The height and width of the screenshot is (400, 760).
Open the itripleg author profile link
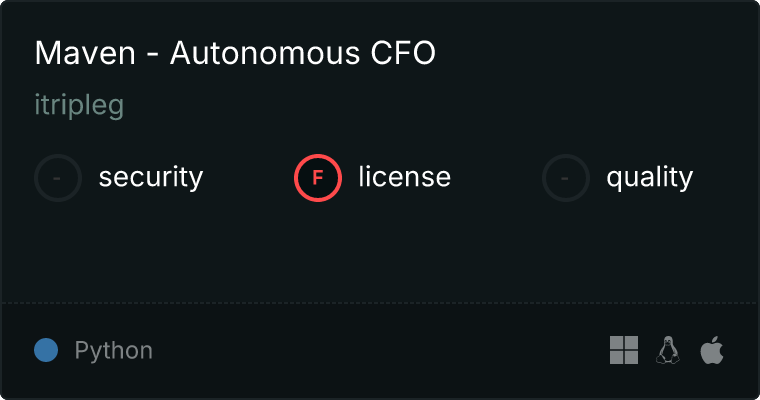[79, 106]
